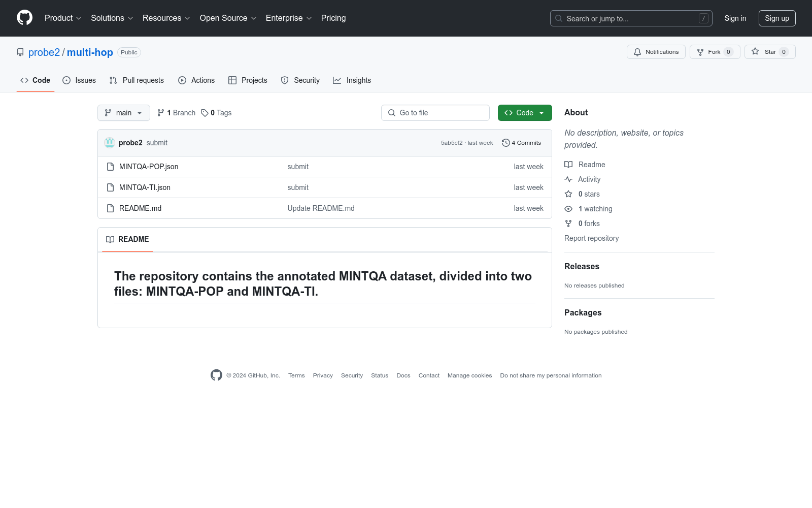Open 'submit' commit message in MINTQA-POP.json row
Image resolution: width=812 pixels, height=508 pixels.
(298, 167)
